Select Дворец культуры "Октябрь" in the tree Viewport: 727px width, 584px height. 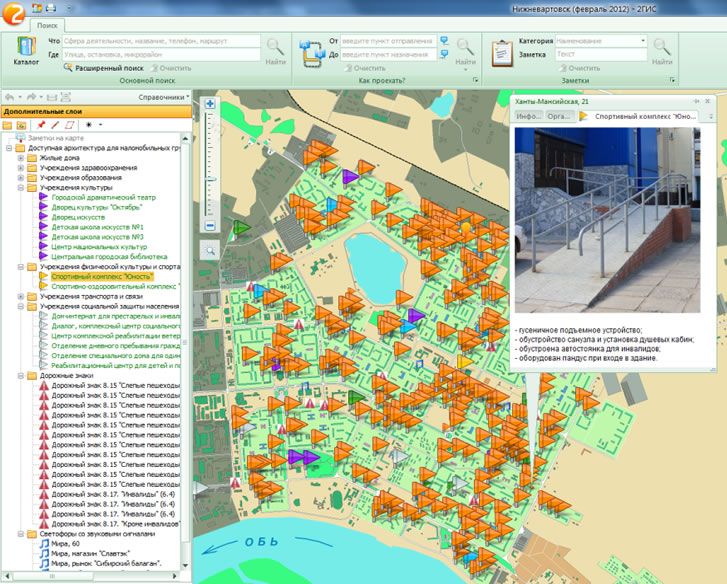[96, 207]
